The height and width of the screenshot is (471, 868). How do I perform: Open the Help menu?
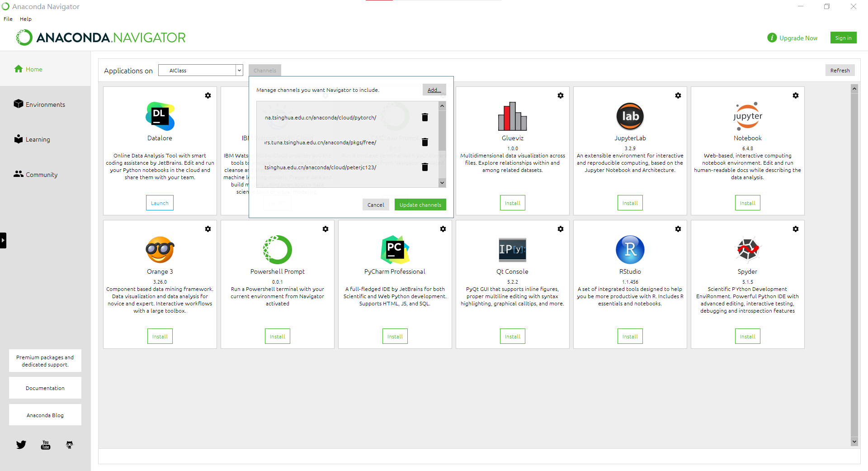point(26,19)
